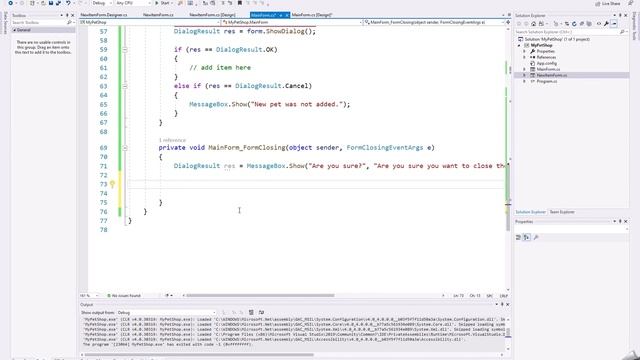Click the Home icon in Solution Explorer
Image resolution: width=640 pixels, height=360 pixels.
pyautogui.click(x=533, y=24)
